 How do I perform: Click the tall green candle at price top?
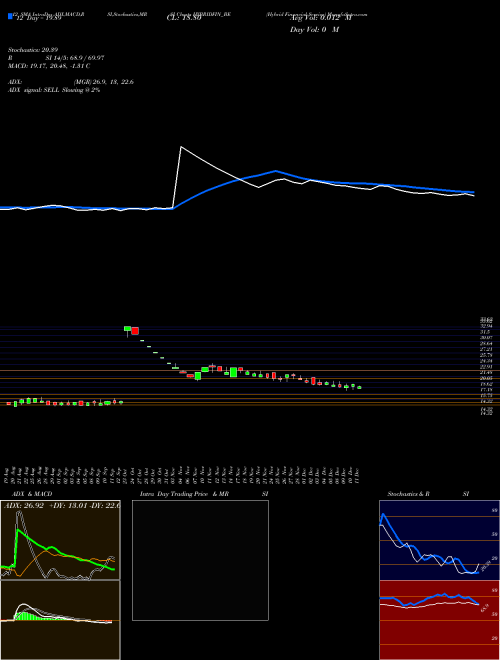point(127,329)
